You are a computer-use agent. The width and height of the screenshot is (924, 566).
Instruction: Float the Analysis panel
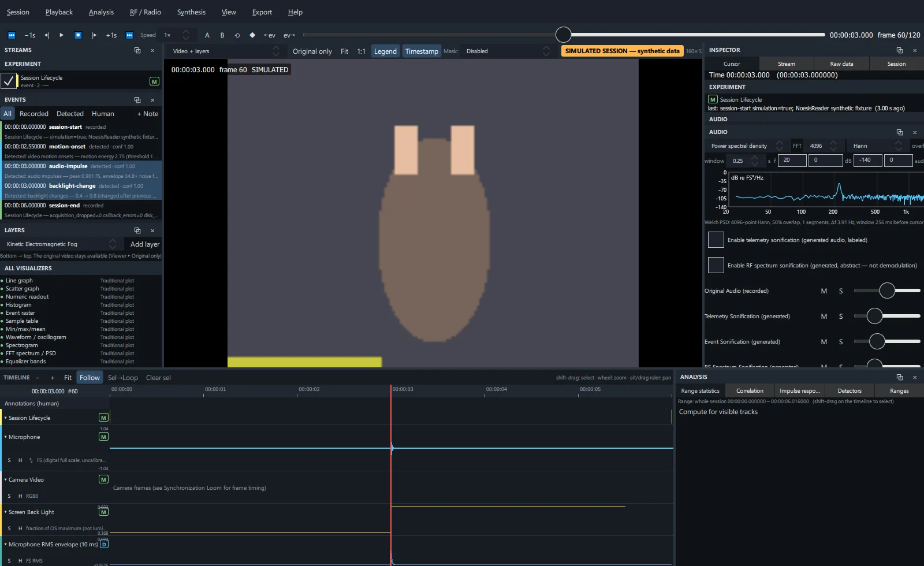click(899, 377)
